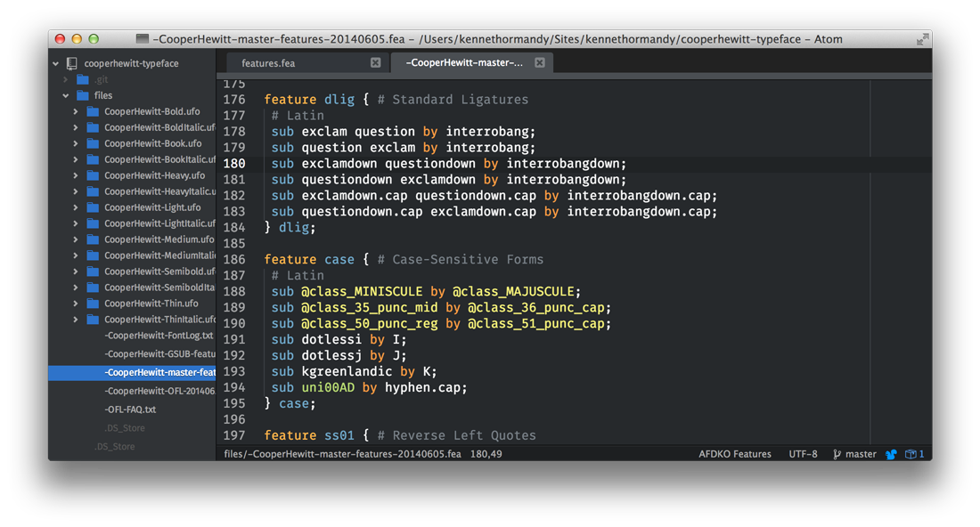Expand CooperHewitt-Heavy.ufo folder arrow
This screenshot has width=980, height=527.
tap(76, 175)
